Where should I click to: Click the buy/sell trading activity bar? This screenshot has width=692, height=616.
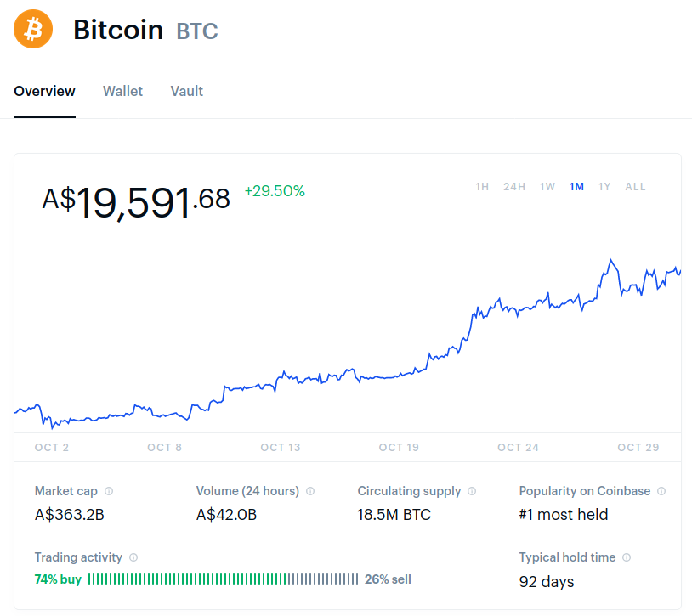(x=223, y=579)
